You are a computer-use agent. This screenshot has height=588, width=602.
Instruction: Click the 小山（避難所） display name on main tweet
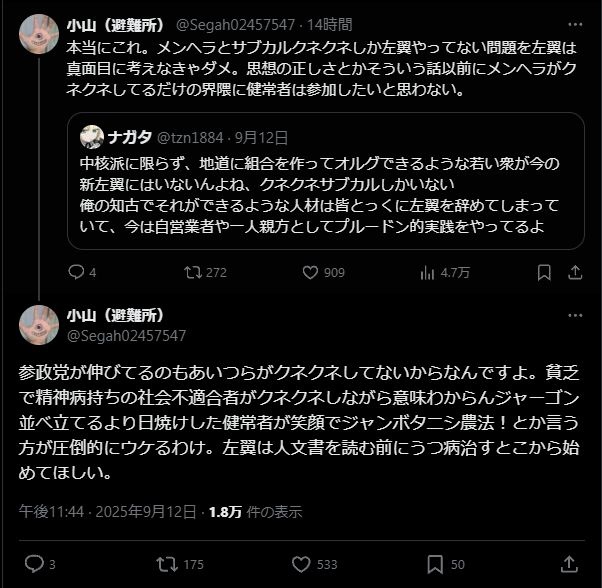pyautogui.click(x=116, y=315)
